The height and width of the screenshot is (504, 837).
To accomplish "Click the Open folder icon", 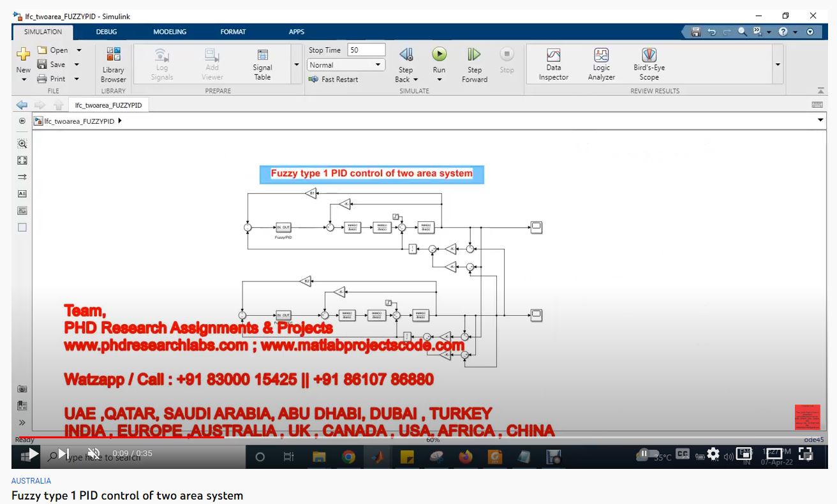I will click(42, 50).
